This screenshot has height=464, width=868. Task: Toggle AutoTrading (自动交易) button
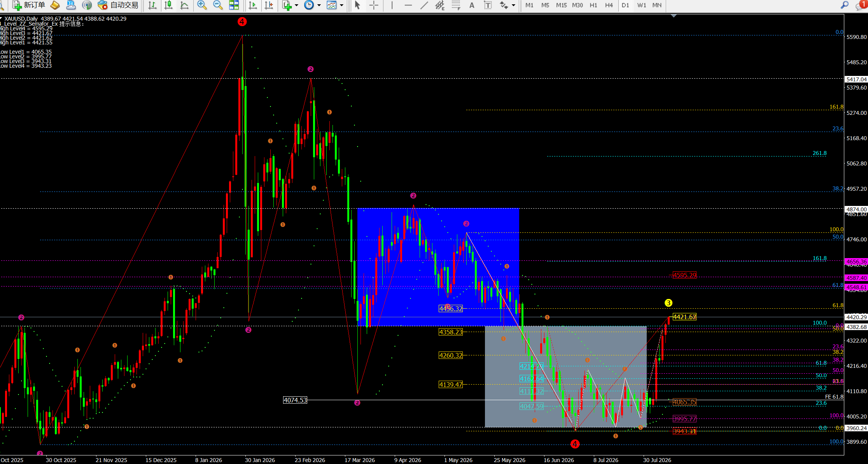(x=118, y=5)
